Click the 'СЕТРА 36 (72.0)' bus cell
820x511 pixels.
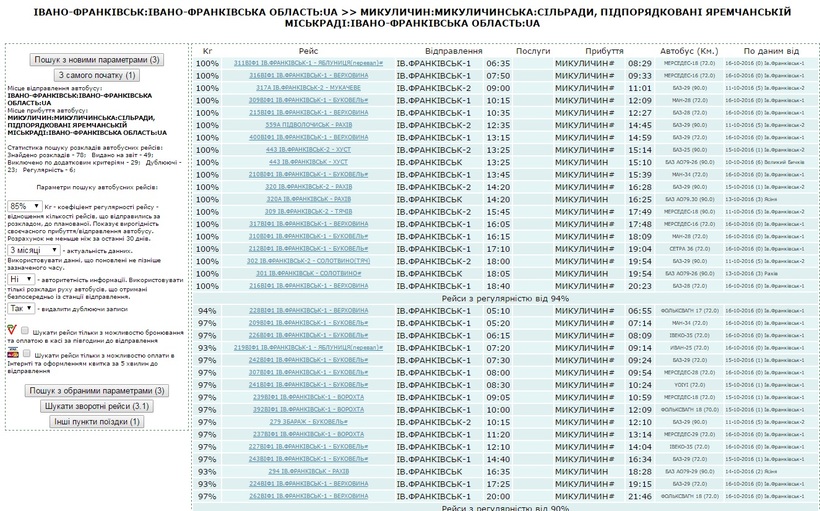pos(689,249)
